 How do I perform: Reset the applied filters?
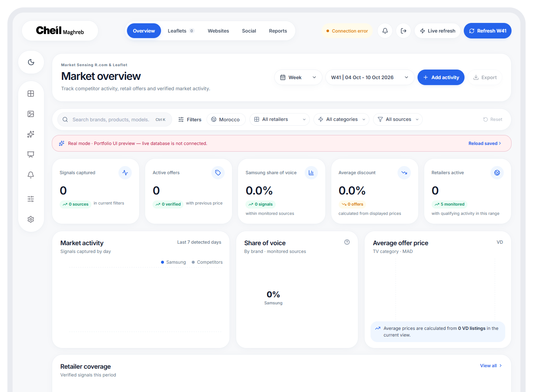(493, 119)
